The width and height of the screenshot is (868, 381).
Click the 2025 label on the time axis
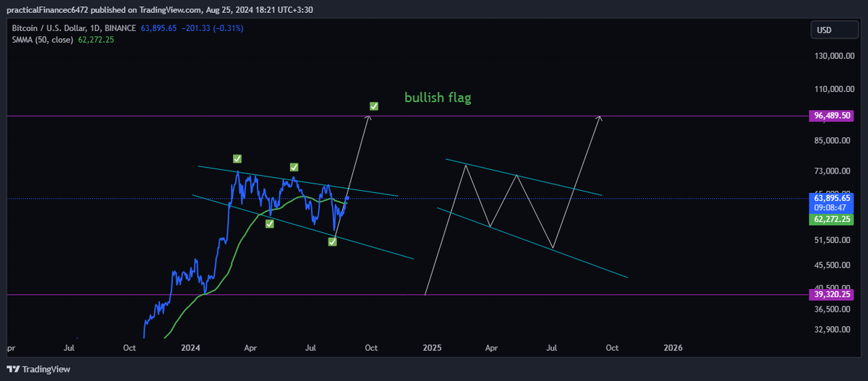(x=432, y=348)
